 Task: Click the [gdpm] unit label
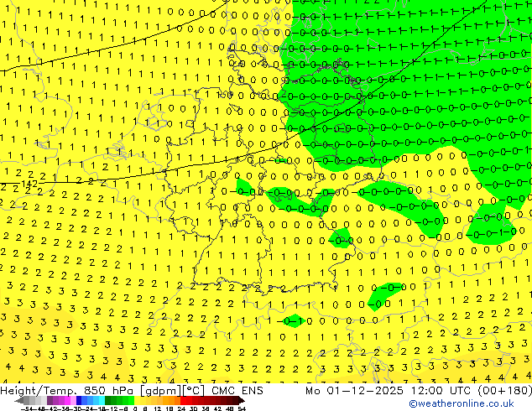[x=160, y=391]
